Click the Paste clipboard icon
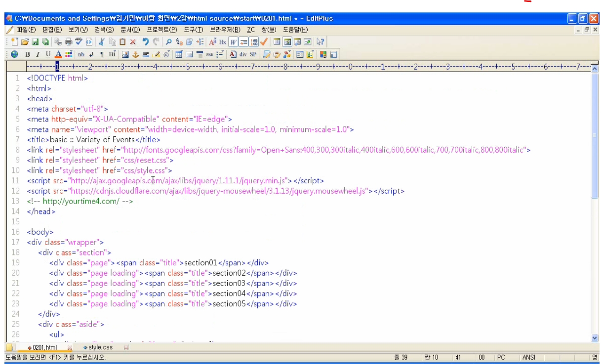Image resolution: width=602 pixels, height=364 pixels. (x=122, y=42)
